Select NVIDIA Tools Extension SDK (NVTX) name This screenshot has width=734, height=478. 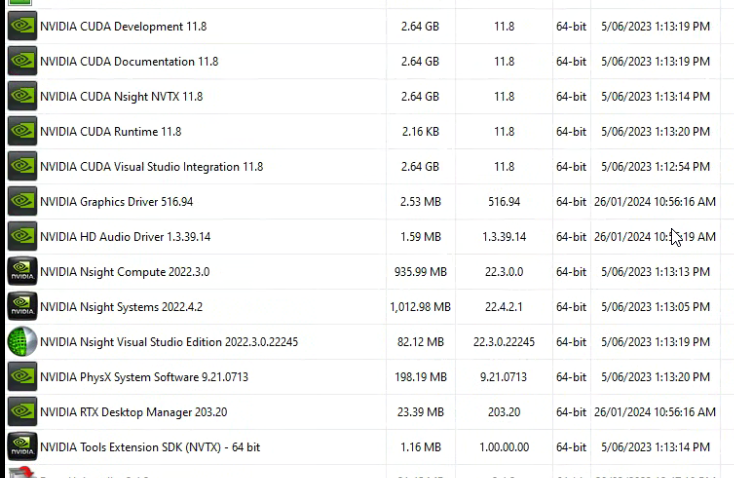pos(150,447)
